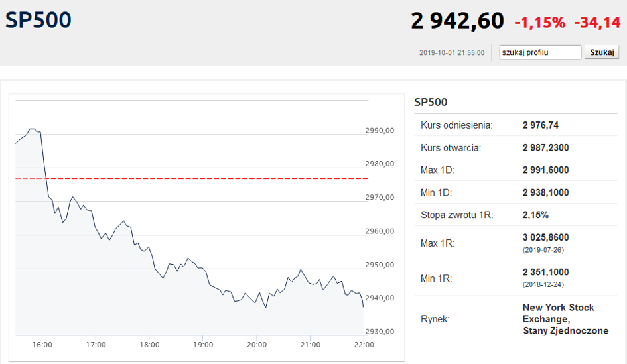This screenshot has height=364, width=627.
Task: Click the 2990,00 chart axis label
Action: 380,130
